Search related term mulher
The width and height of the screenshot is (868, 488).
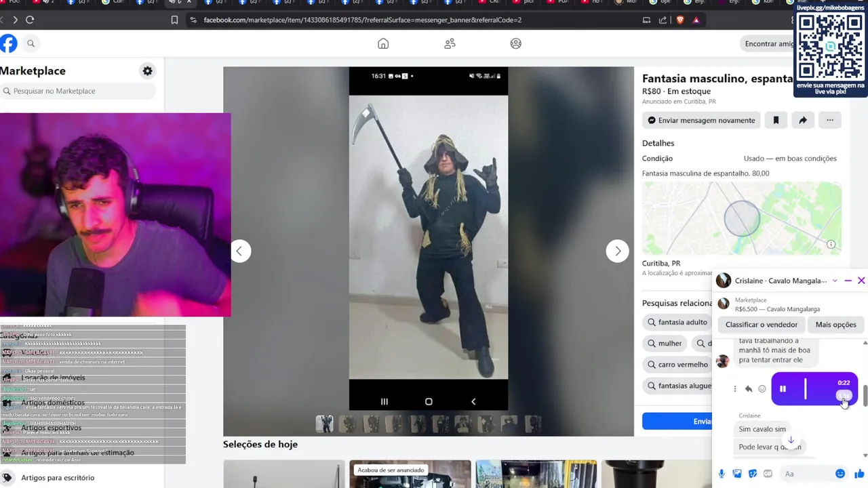point(665,344)
